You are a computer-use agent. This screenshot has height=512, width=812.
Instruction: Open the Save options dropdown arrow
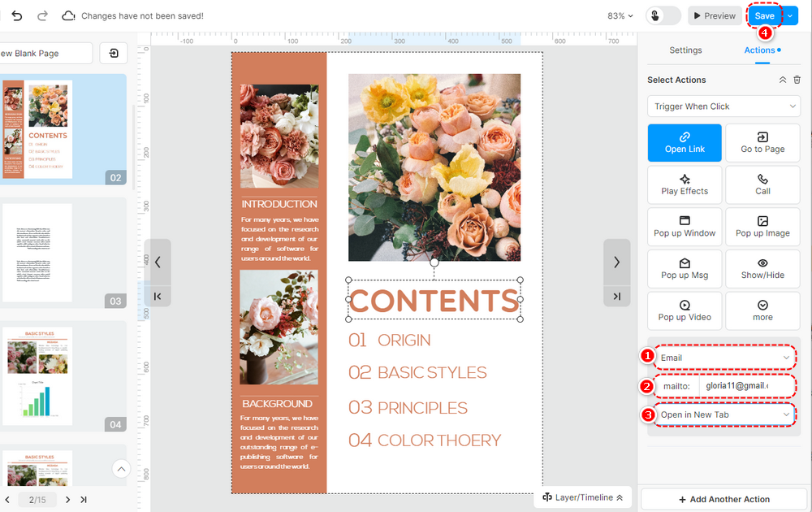790,16
